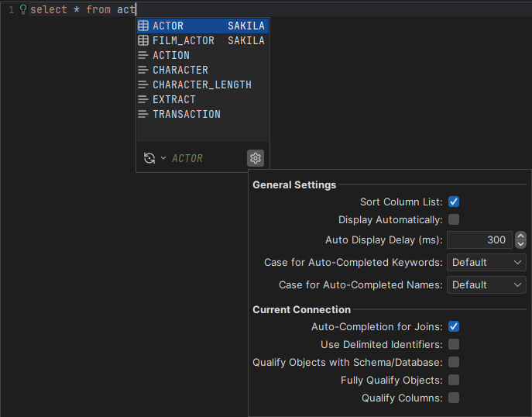Increase Auto Display Delay with up arrow
Image resolution: width=532 pixels, height=417 pixels.
pyautogui.click(x=521, y=236)
